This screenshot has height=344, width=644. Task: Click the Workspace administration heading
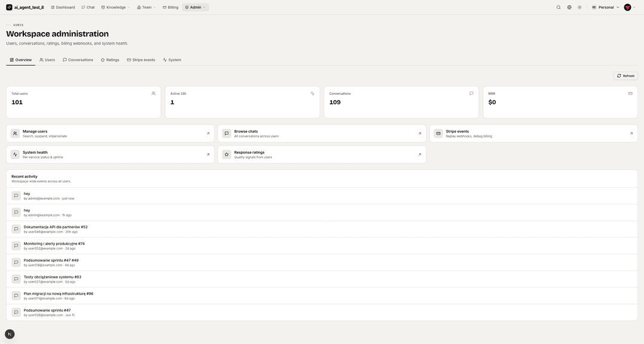pyautogui.click(x=57, y=33)
